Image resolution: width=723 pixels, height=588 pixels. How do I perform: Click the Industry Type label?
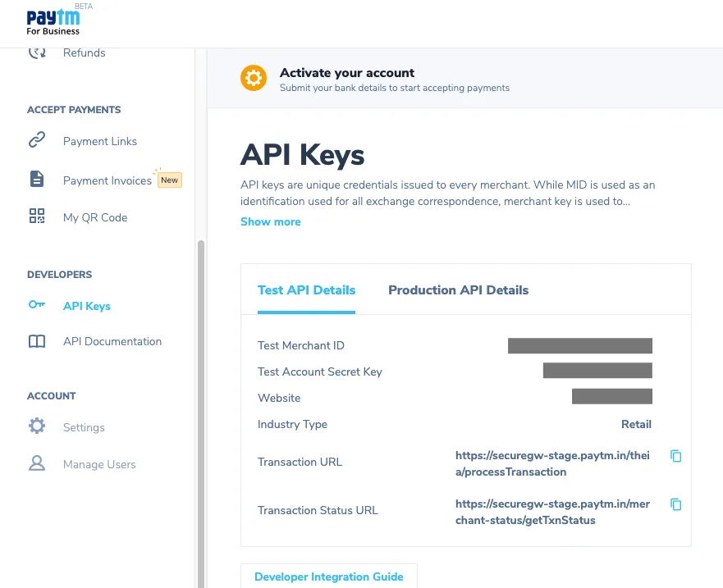click(292, 425)
